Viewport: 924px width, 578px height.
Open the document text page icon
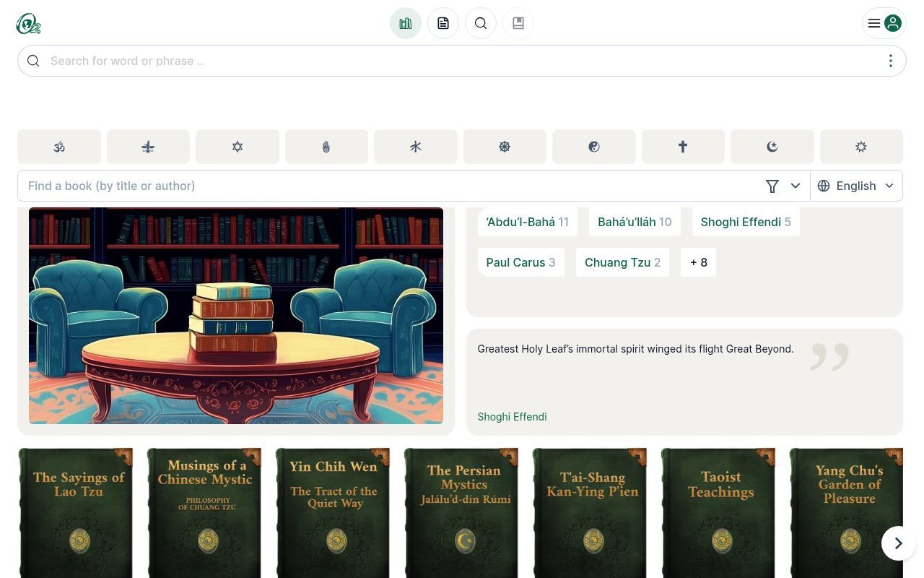pos(443,23)
